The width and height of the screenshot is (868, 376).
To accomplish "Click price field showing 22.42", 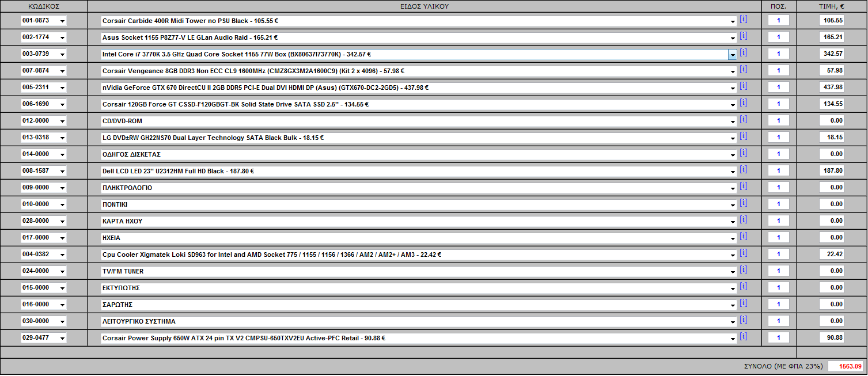I will coord(832,255).
